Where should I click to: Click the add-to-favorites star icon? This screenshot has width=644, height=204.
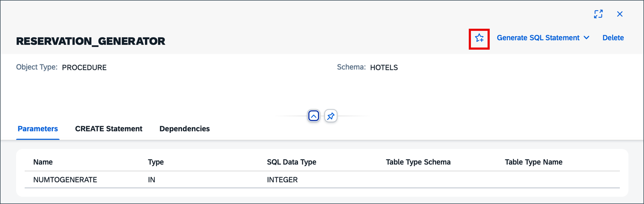point(479,38)
